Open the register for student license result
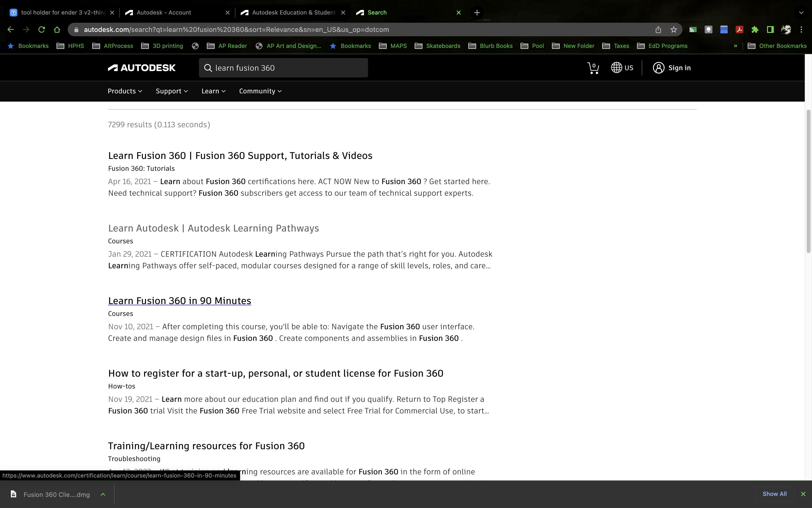 [x=275, y=373]
